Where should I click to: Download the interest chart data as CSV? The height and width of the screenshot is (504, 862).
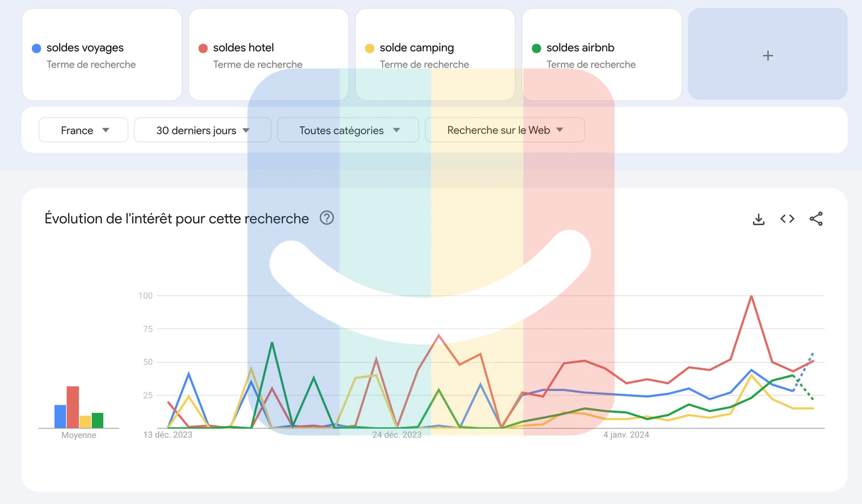tap(759, 219)
